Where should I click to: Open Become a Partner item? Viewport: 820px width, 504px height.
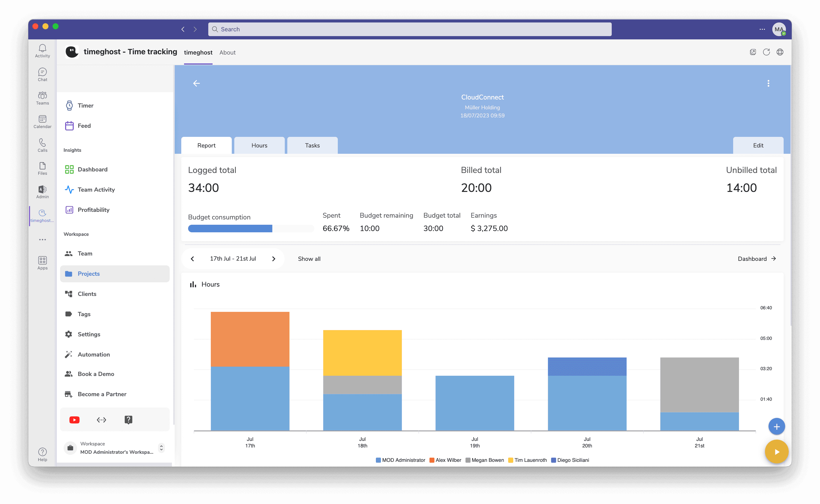pyautogui.click(x=115, y=394)
